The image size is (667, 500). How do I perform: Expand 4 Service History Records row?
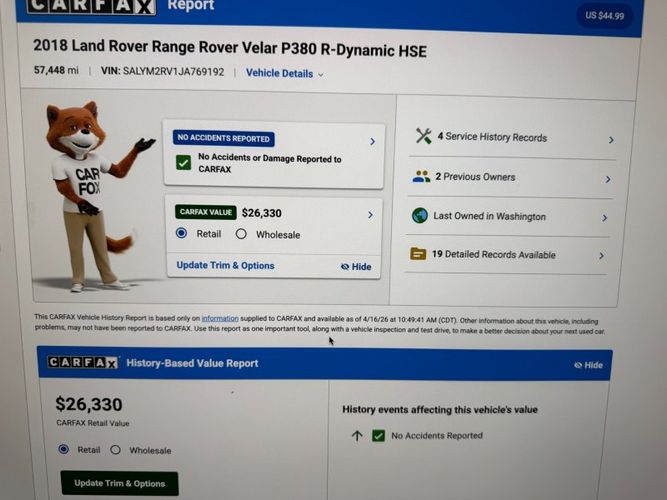tap(513, 137)
